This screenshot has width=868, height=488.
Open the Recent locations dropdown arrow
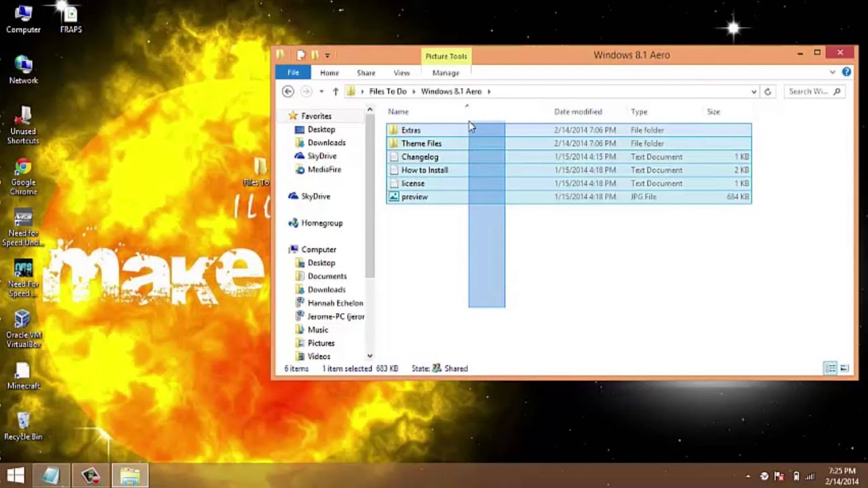(321, 91)
